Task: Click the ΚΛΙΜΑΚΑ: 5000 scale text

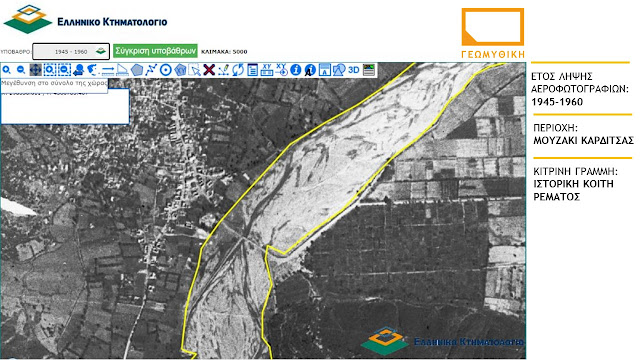Action: (224, 52)
